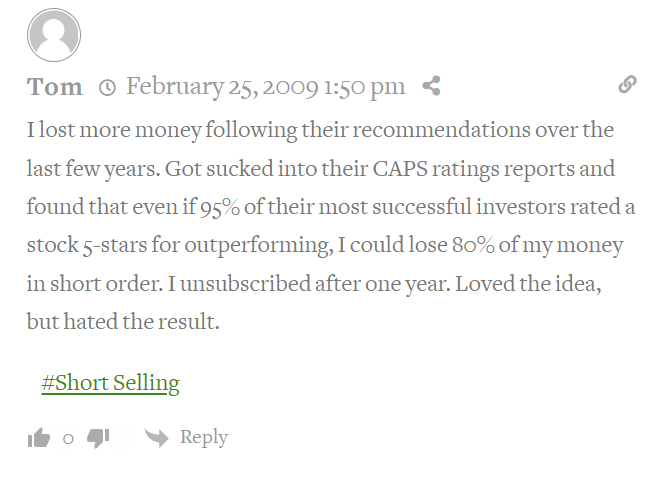Upvote Tom's comment with the thumbs-up icon
655x482 pixels.
coord(39,438)
